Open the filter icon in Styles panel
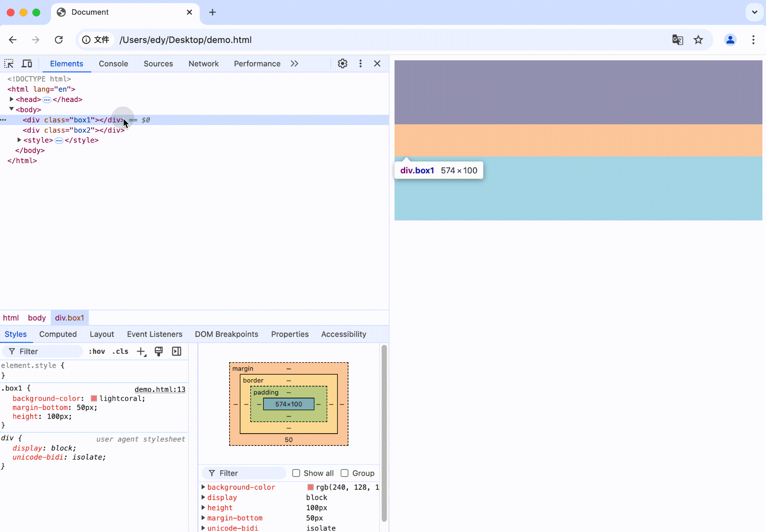Viewport: 766px width, 532px height. click(x=12, y=351)
